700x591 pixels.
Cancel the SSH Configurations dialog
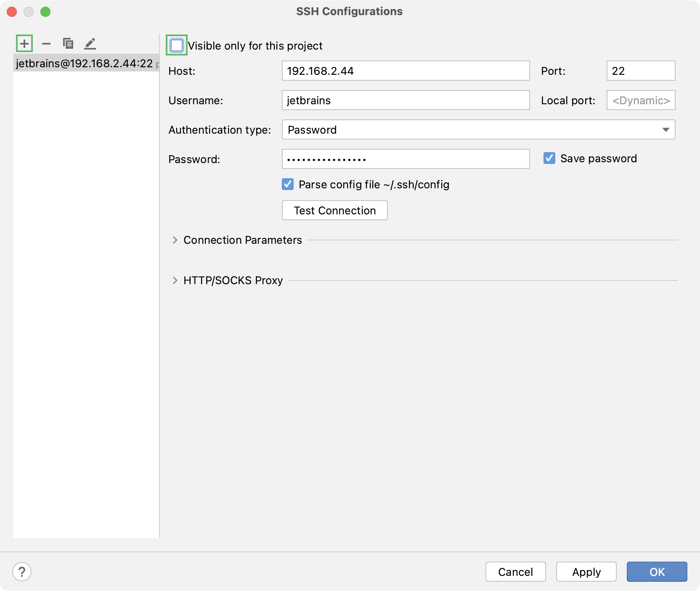pos(515,572)
